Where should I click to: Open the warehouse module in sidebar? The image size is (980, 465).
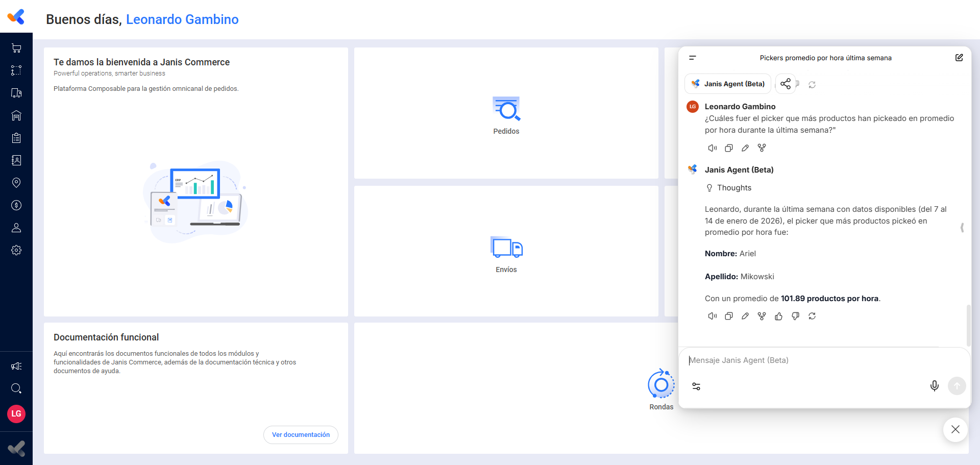(16, 115)
